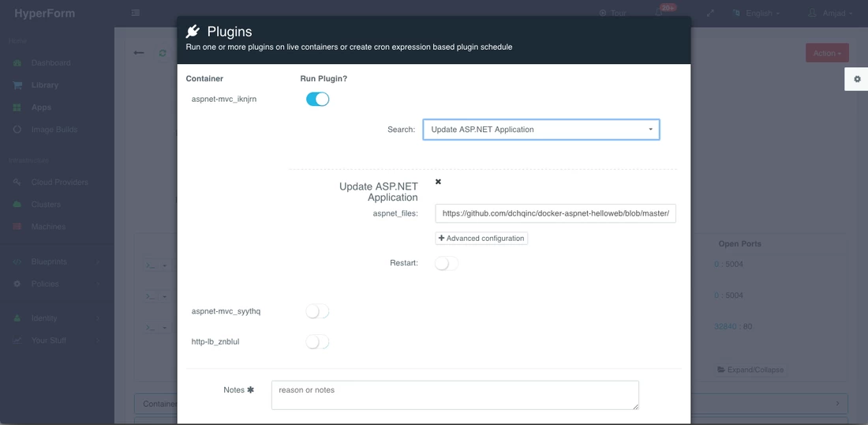The width and height of the screenshot is (868, 425).
Task: Click the Library cart icon
Action: (x=17, y=85)
